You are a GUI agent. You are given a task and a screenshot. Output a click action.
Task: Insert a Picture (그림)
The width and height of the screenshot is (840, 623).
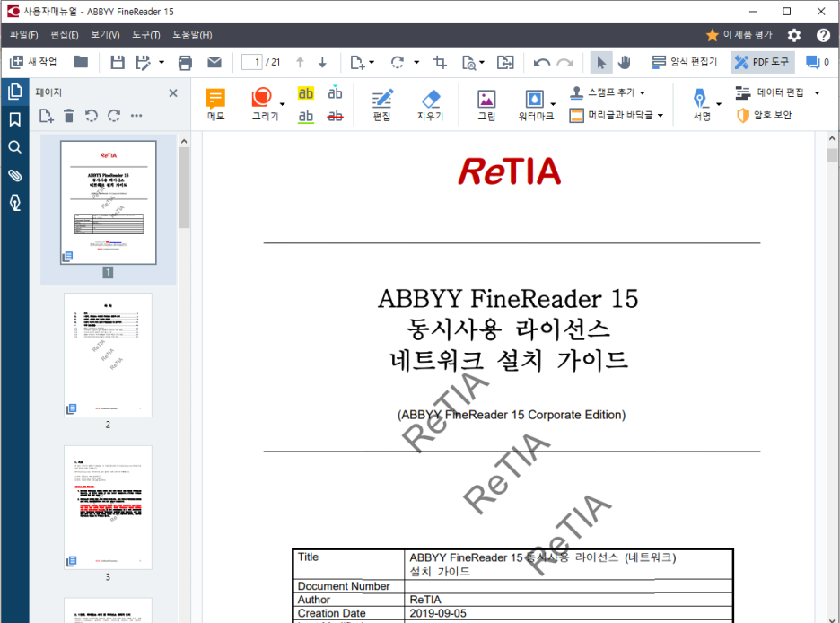486,104
